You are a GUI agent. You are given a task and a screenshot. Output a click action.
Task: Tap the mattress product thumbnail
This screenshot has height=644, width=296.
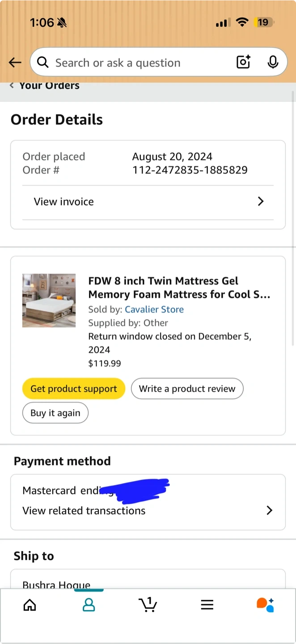(x=49, y=301)
